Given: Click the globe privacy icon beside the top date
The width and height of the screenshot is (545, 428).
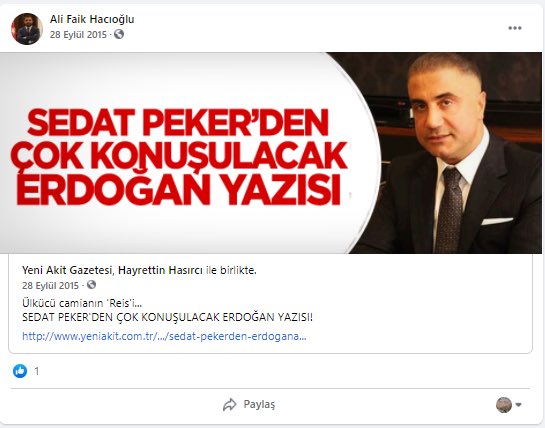Looking at the screenshot, I should (119, 34).
